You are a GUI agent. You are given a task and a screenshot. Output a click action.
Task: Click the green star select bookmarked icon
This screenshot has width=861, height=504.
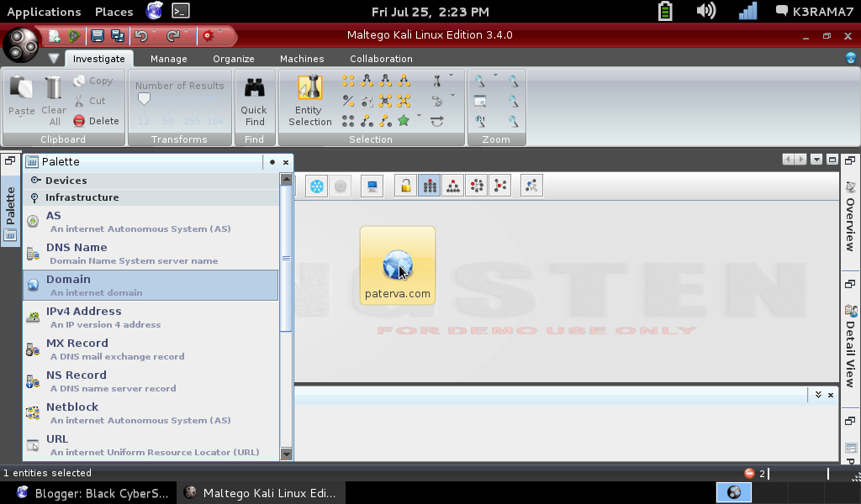click(x=404, y=121)
